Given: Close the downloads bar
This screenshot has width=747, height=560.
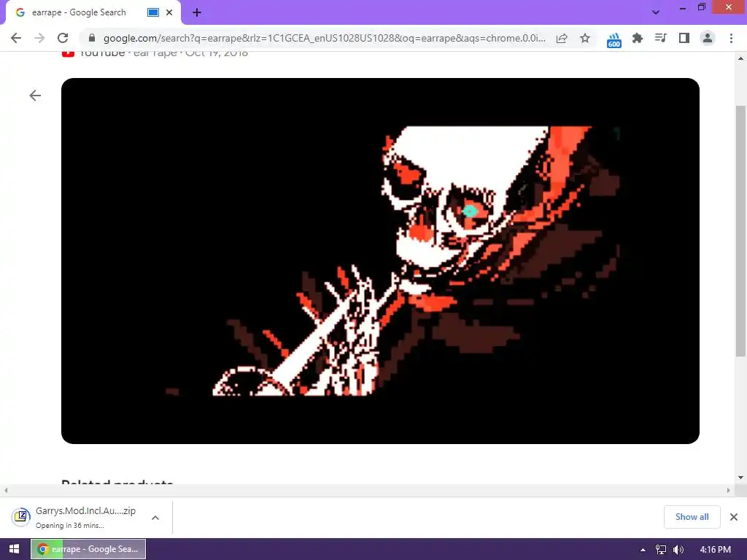Looking at the screenshot, I should click(734, 517).
